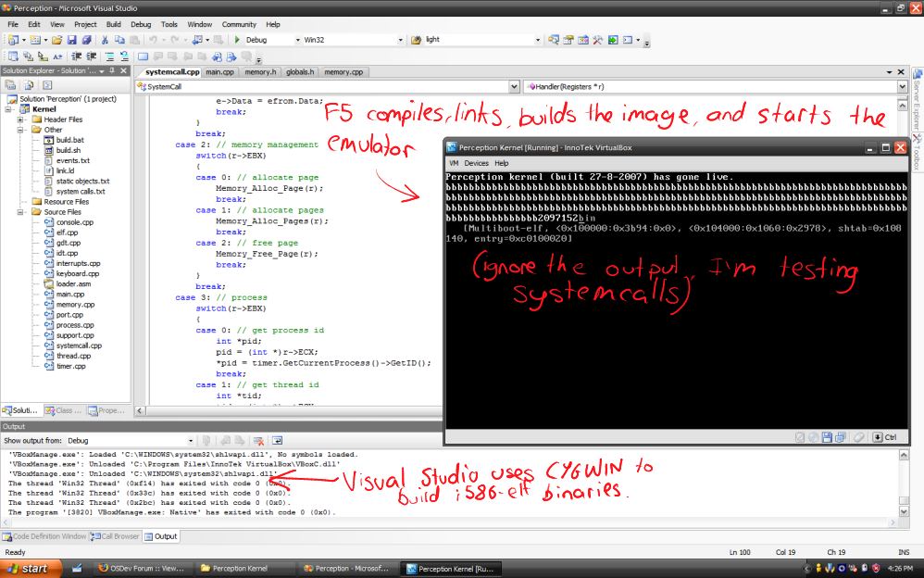The image size is (924, 578).
Task: Switch to the globals.h tab
Action: tap(300, 72)
